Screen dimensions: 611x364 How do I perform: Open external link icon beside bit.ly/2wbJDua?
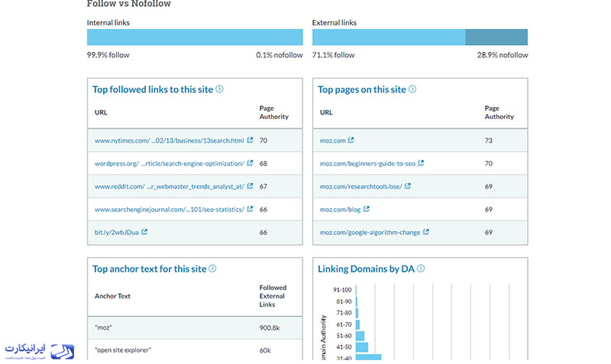[x=144, y=232]
